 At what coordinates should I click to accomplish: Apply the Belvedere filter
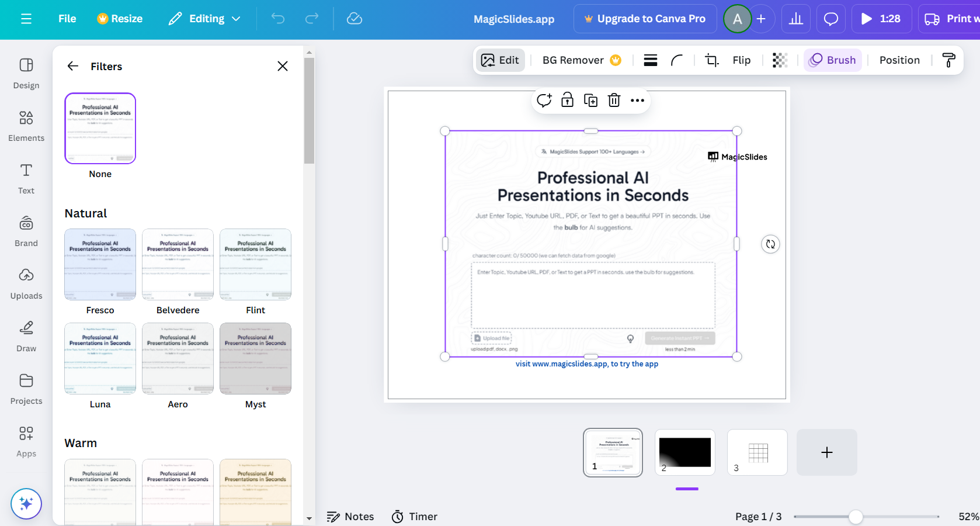pos(178,264)
